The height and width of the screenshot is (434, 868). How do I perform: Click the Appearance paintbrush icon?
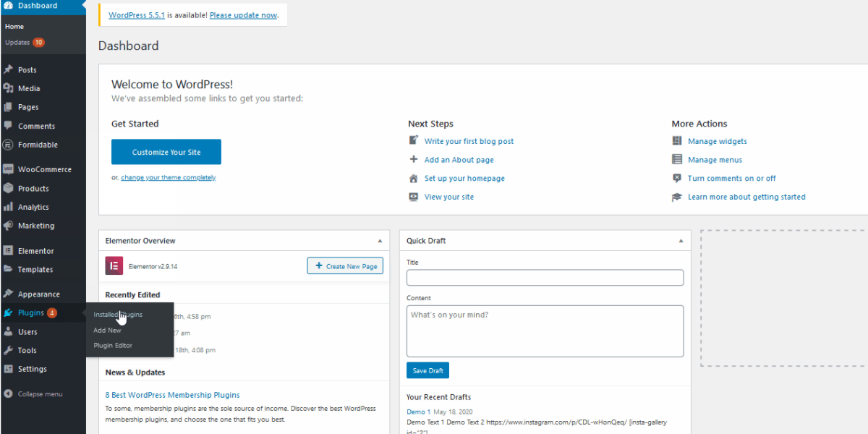[x=8, y=294]
